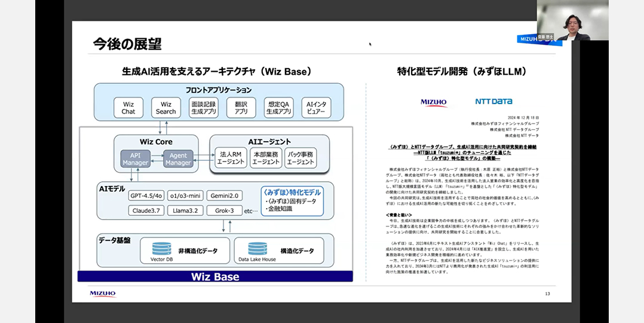Click the Claude3.7 model box
The height and width of the screenshot is (323, 644).
pyautogui.click(x=146, y=211)
